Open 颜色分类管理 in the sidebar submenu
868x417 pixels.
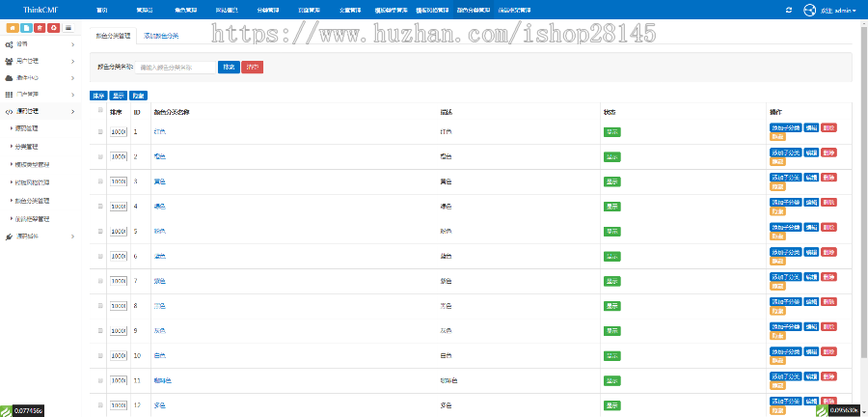point(32,201)
